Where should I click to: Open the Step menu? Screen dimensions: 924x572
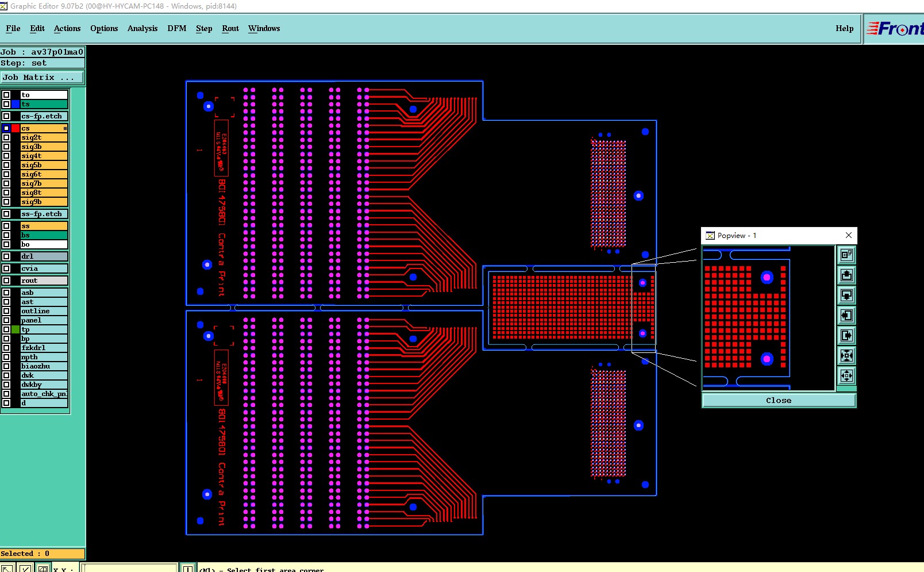[x=204, y=28]
